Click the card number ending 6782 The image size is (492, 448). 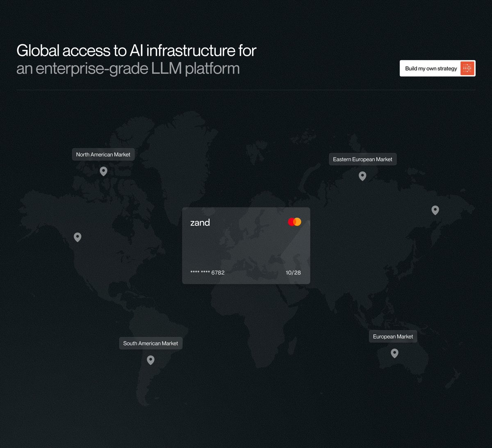coord(207,273)
